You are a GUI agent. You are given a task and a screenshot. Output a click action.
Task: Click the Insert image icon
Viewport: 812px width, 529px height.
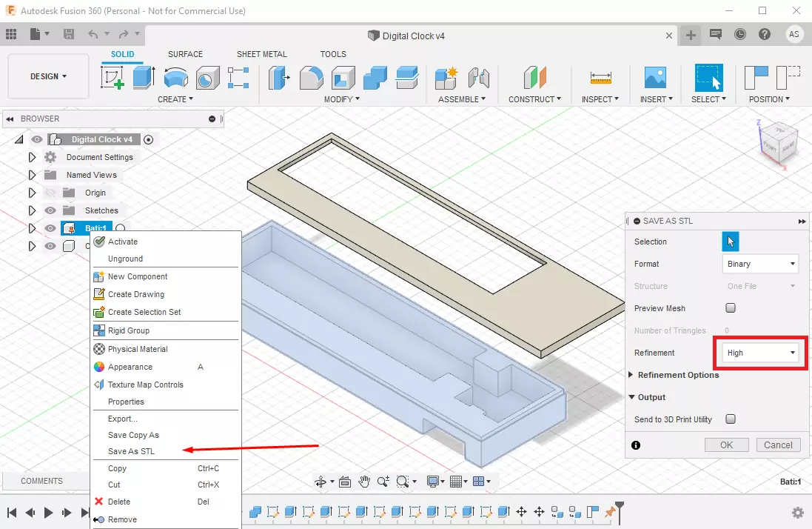tap(655, 78)
